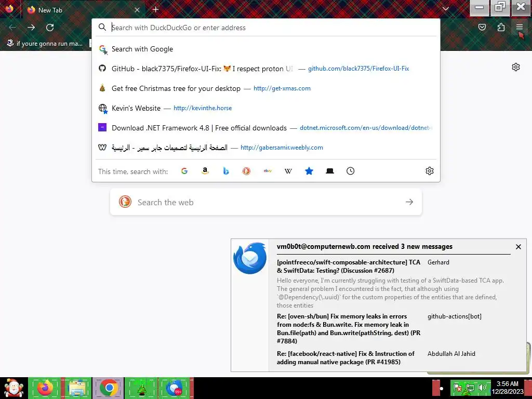Open a new tab with the plus button
Image resolution: width=532 pixels, height=399 pixels.
(156, 9)
